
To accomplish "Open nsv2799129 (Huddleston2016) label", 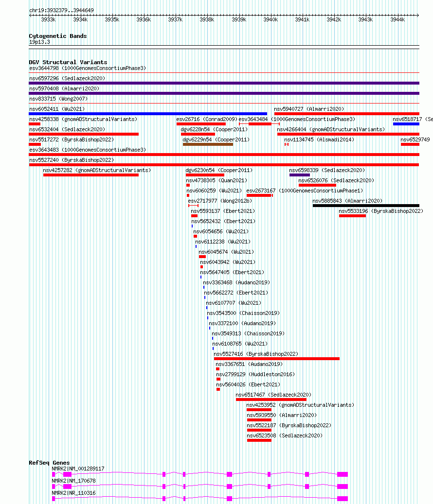I will click(x=255, y=374).
